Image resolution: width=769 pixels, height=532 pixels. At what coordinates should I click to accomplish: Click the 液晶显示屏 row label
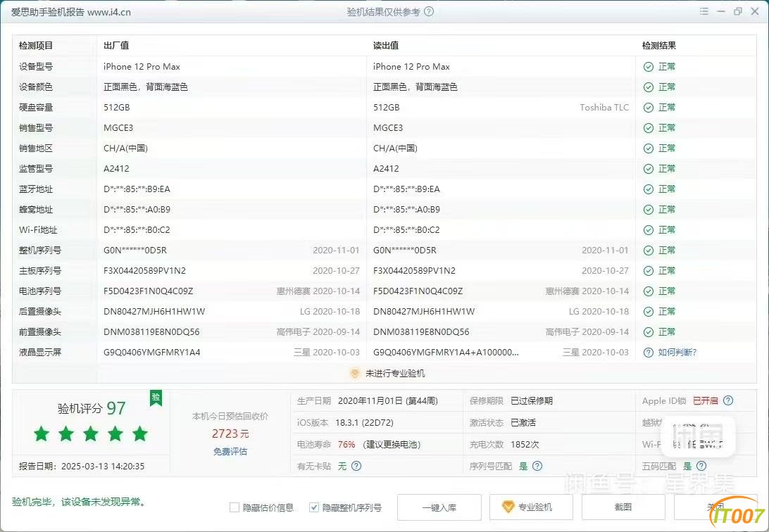(x=40, y=353)
